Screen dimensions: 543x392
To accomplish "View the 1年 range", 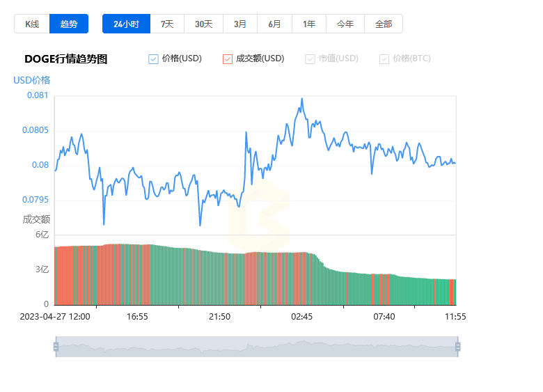I will pos(309,24).
